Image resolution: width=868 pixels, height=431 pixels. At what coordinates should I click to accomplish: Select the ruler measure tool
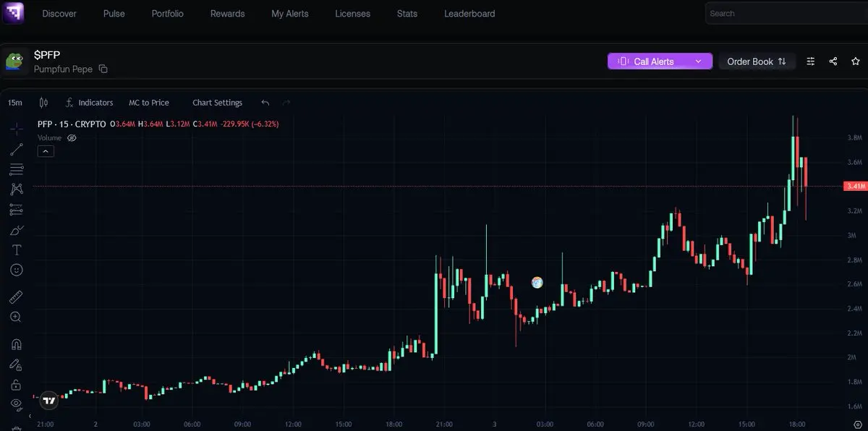tap(17, 296)
